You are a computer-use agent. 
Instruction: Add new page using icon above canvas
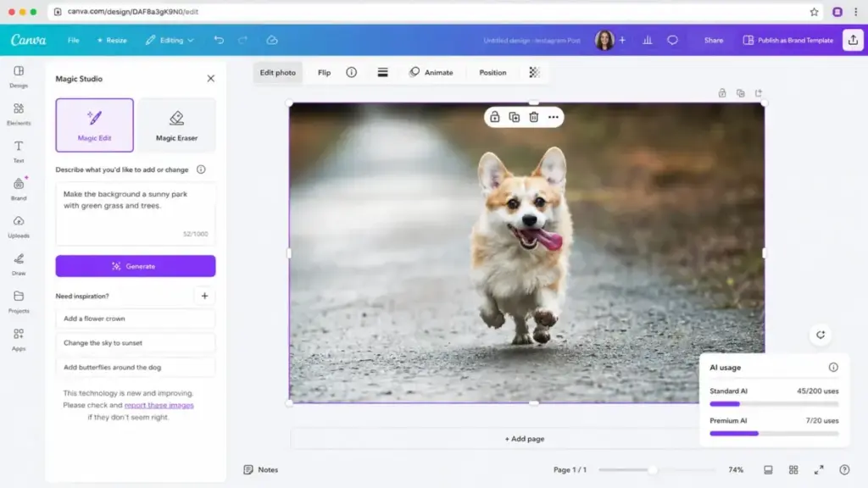(759, 93)
